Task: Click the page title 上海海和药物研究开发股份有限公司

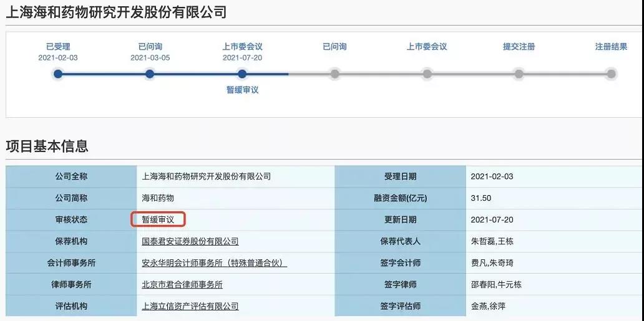Action: [116, 12]
